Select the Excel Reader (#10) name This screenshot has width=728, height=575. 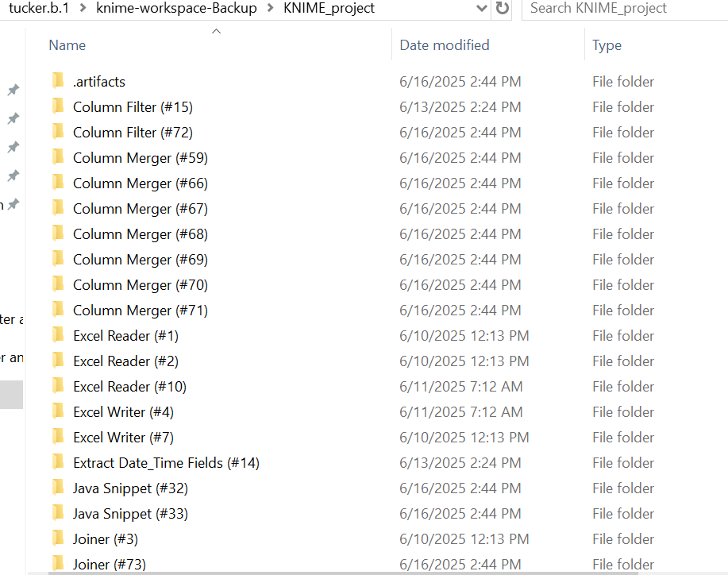pos(129,387)
